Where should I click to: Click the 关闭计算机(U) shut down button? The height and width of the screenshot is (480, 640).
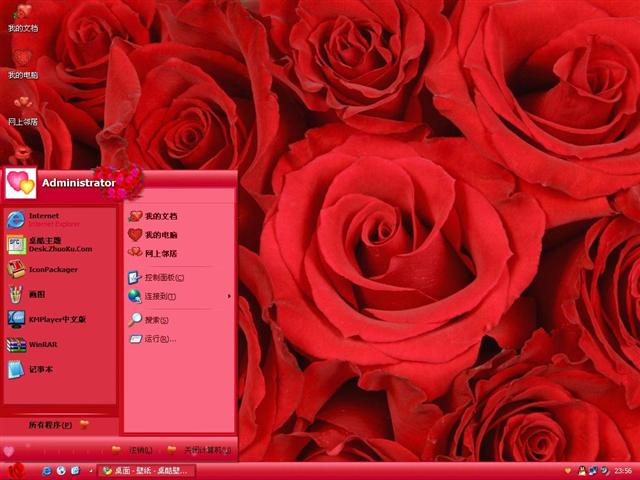click(199, 450)
